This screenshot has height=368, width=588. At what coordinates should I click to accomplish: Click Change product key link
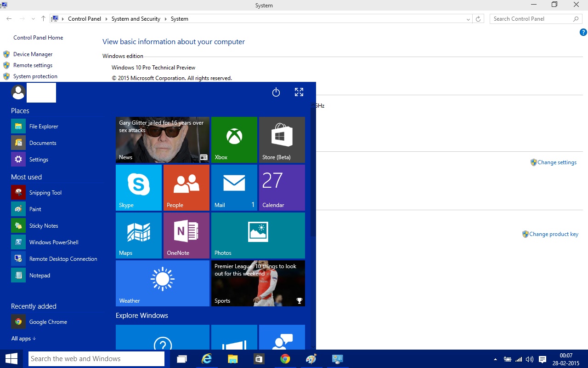click(554, 234)
